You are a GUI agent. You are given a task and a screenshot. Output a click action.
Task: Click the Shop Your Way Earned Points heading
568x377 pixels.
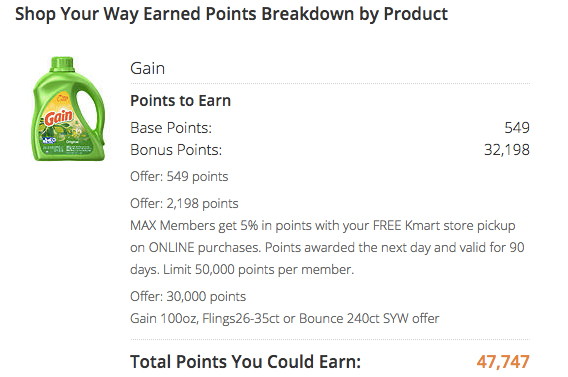click(x=231, y=14)
